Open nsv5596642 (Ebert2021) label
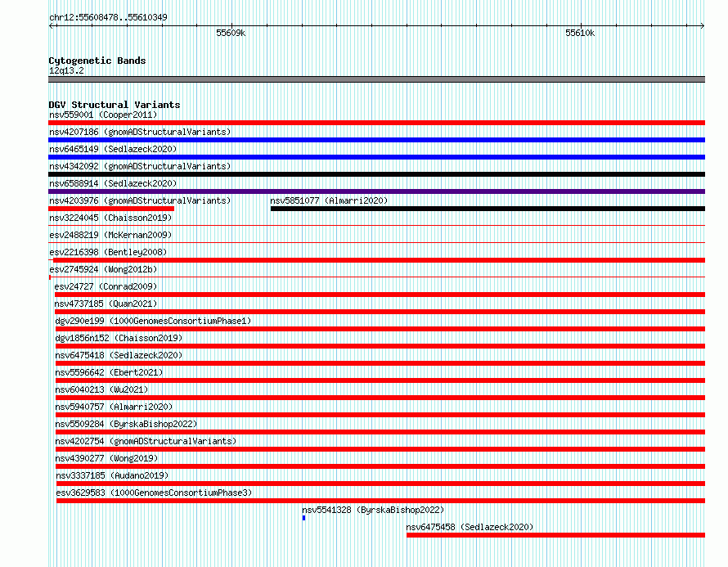728x567 pixels. click(109, 372)
